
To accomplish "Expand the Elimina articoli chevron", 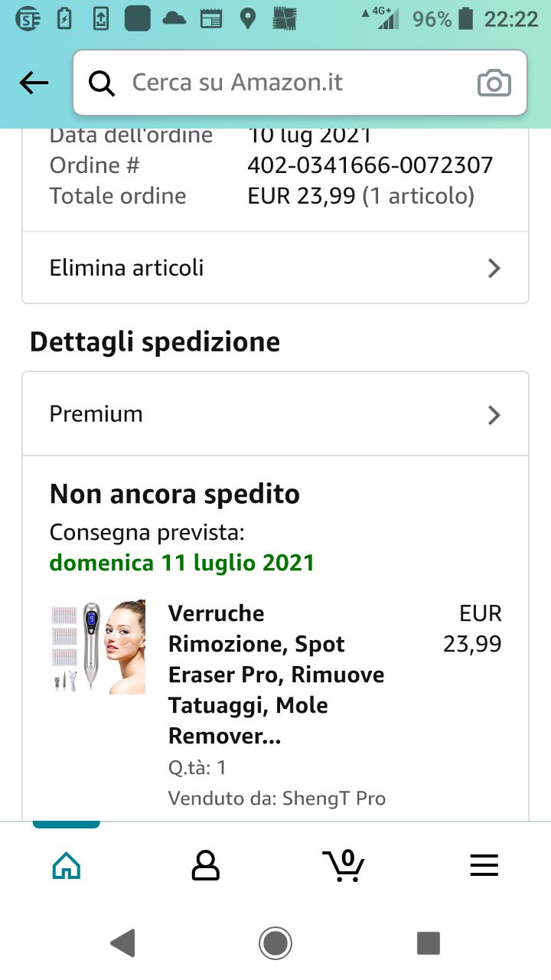I will 494,268.
